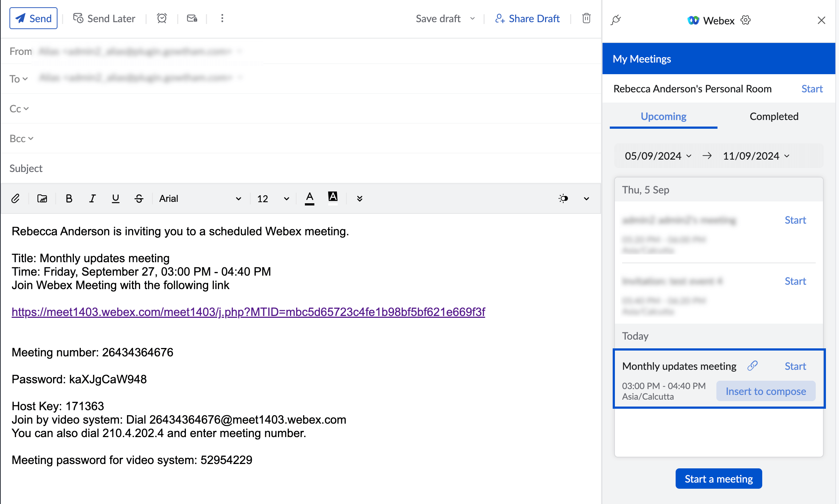Click the encrypted mail lock icon
Screen dimensions: 839x504
coord(192,18)
